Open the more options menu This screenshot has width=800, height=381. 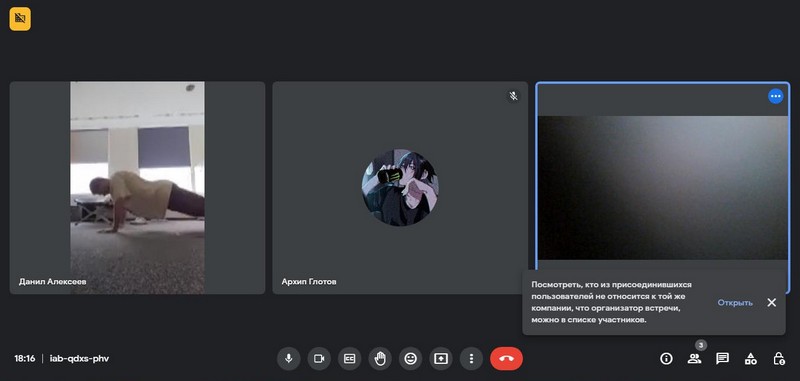[x=471, y=359]
